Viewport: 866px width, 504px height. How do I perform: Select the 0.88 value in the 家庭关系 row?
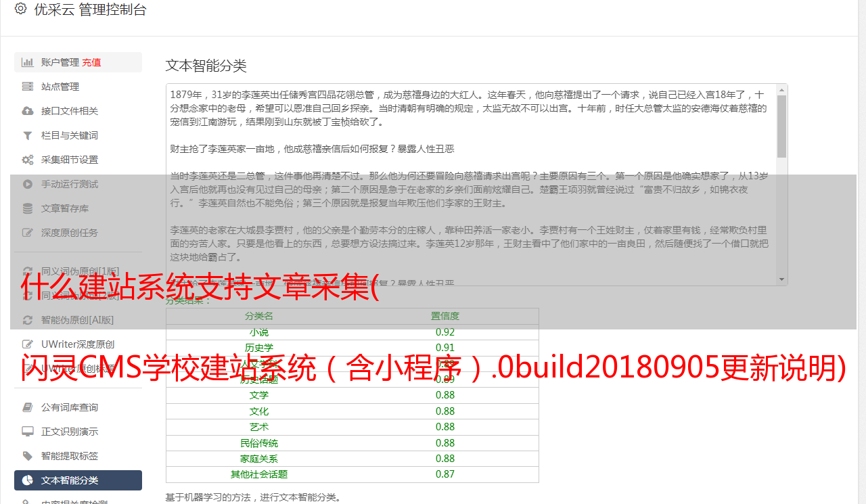[445, 459]
